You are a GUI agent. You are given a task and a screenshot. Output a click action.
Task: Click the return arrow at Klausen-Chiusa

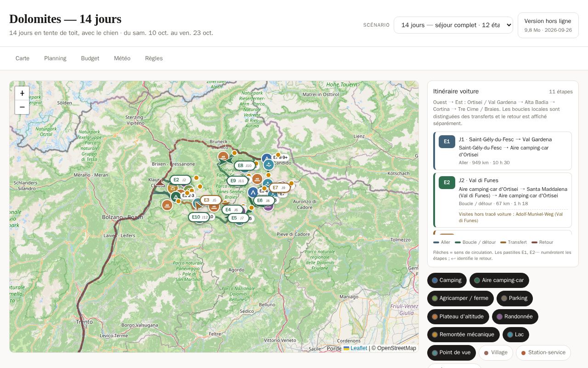160,183
